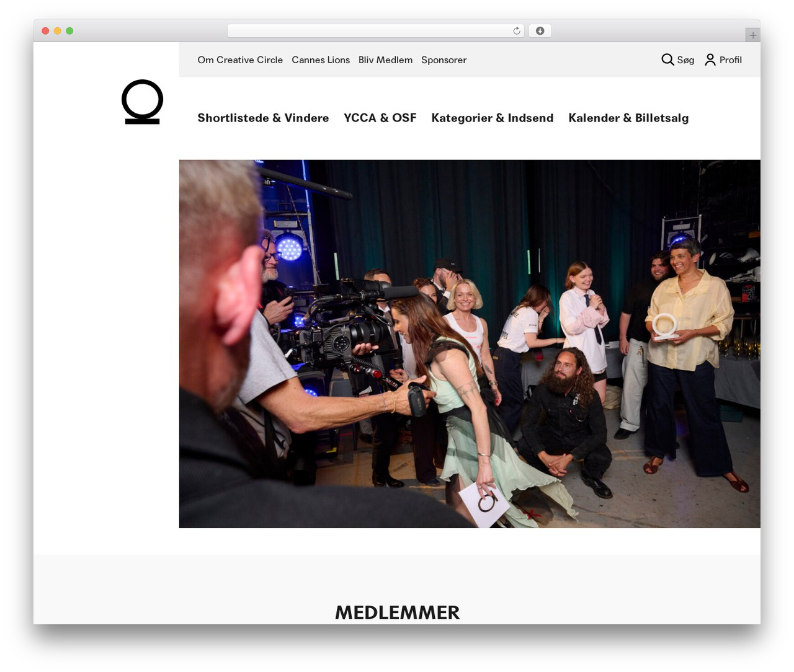The image size is (794, 672).
Task: Open browser downloads arrow button
Action: (x=540, y=31)
